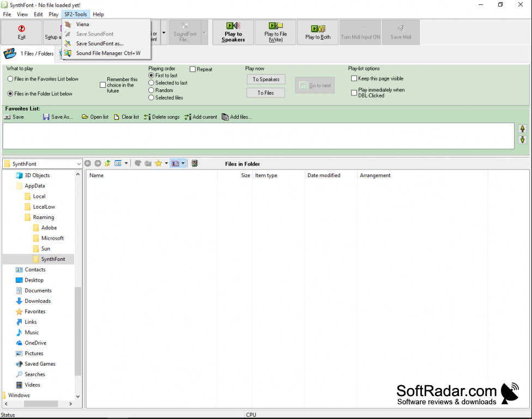Open the SynthFont folder combo box
Screen dimensions: 532x419
tap(43, 164)
